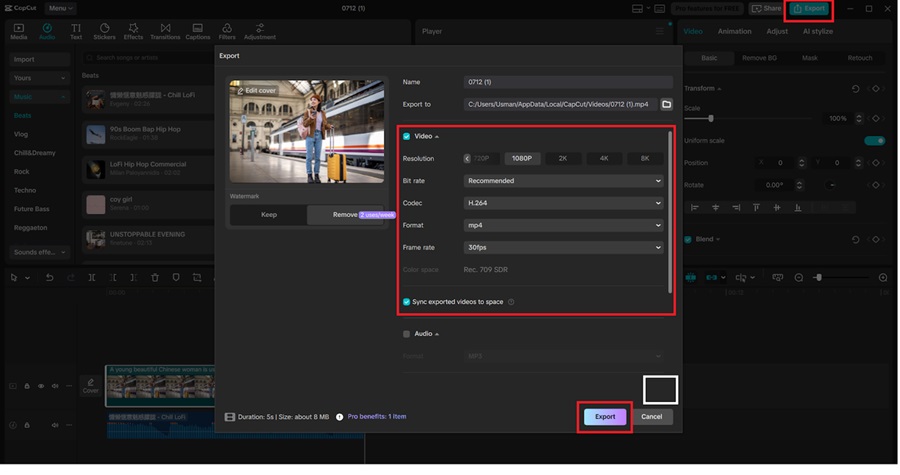The image size is (900, 475).
Task: Hide the video track with eye icon
Action: (41, 386)
